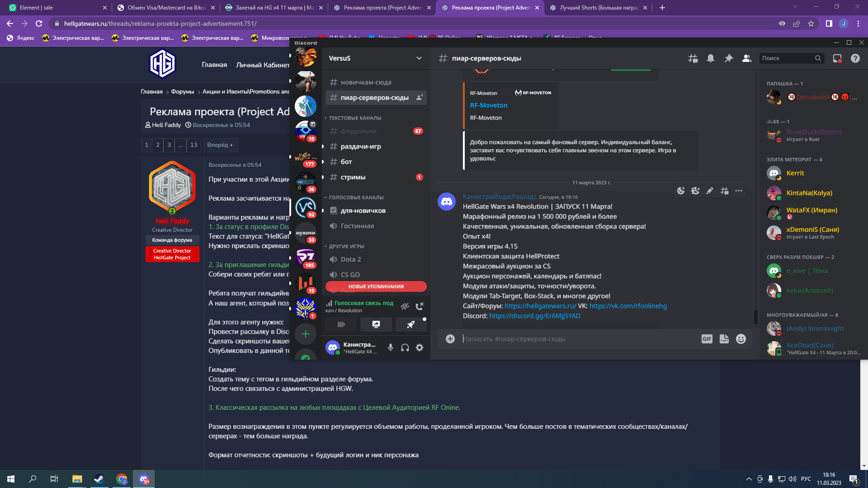
Task: Jump to НОВЫЕ УПОМИНАНИЯ
Action: (376, 286)
